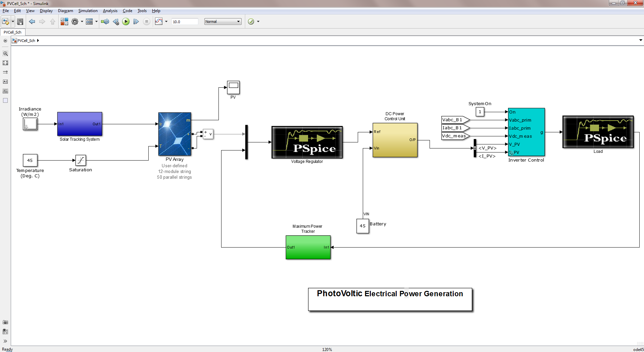644x352 pixels.
Task: Click the simulation stop time field 10.0
Action: pyautogui.click(x=185, y=21)
